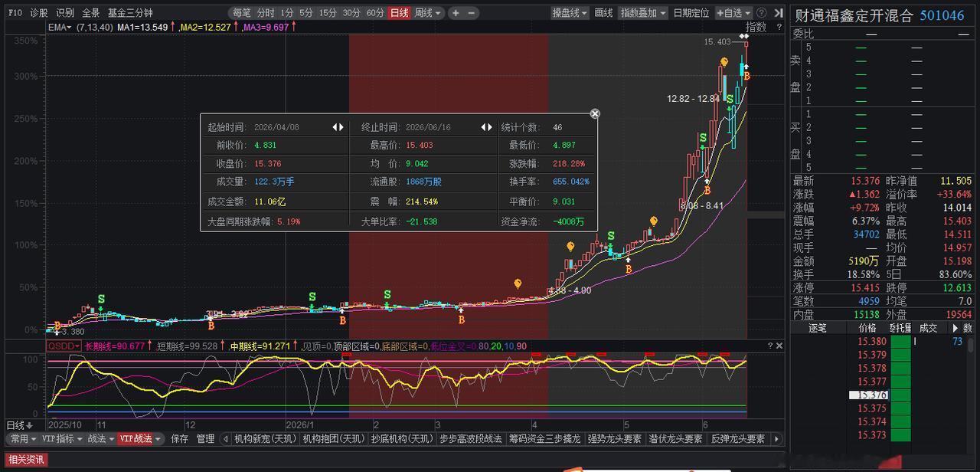Click the 管理 manage button
The image size is (980, 472).
pos(205,439)
